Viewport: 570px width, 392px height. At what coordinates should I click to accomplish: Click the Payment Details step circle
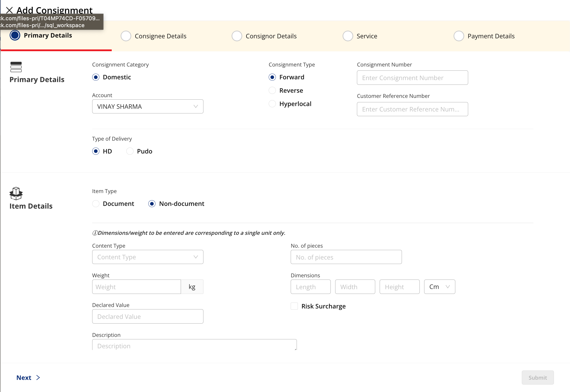[x=459, y=36]
